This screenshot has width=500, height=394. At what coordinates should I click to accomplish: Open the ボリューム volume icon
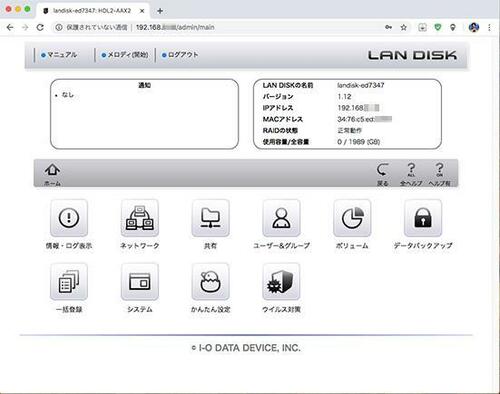point(352,218)
